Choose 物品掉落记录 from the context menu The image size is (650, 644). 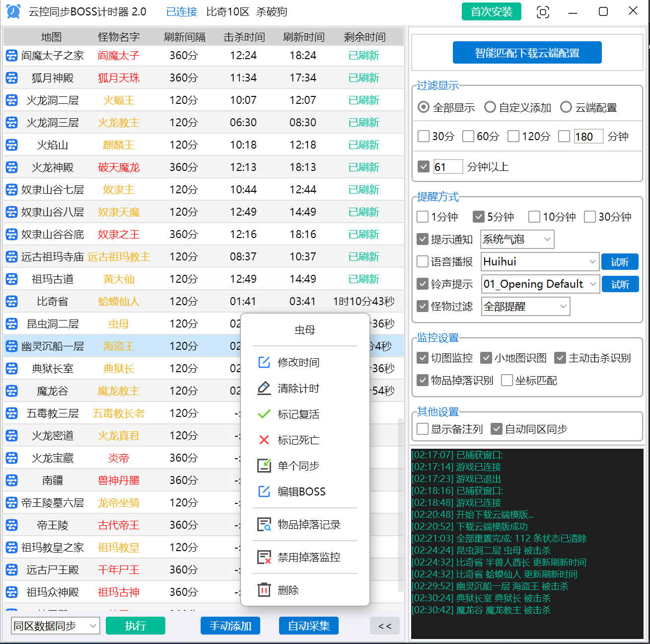(305, 524)
